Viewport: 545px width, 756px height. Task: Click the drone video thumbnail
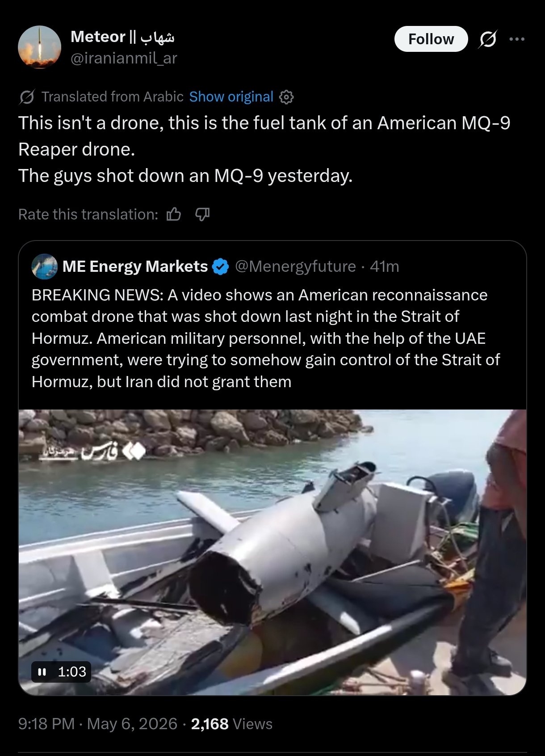pos(272,552)
